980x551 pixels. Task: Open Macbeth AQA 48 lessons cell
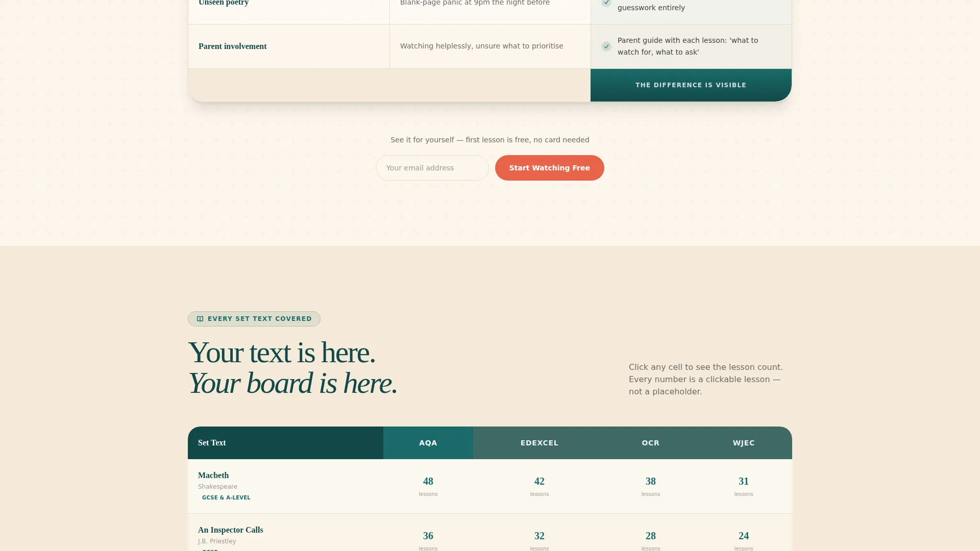[428, 486]
